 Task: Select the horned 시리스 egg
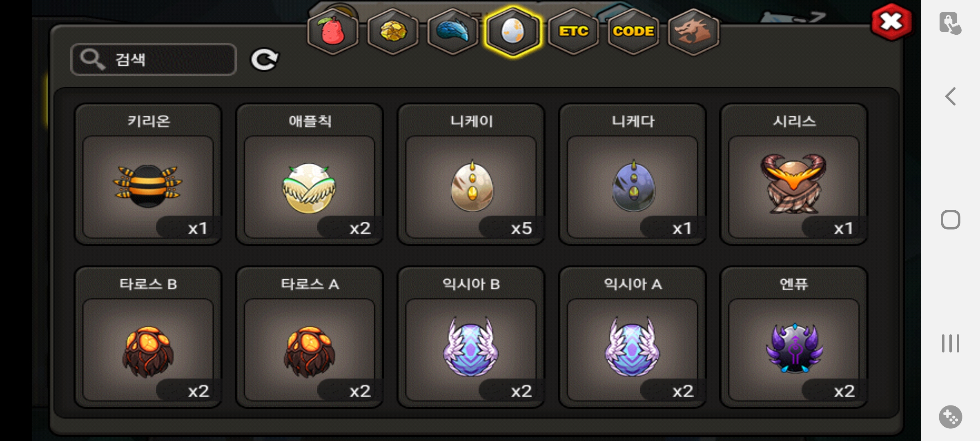794,174
